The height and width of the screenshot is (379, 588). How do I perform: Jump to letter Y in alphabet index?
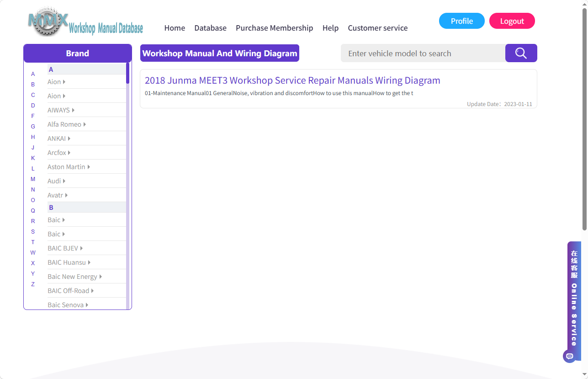point(33,274)
